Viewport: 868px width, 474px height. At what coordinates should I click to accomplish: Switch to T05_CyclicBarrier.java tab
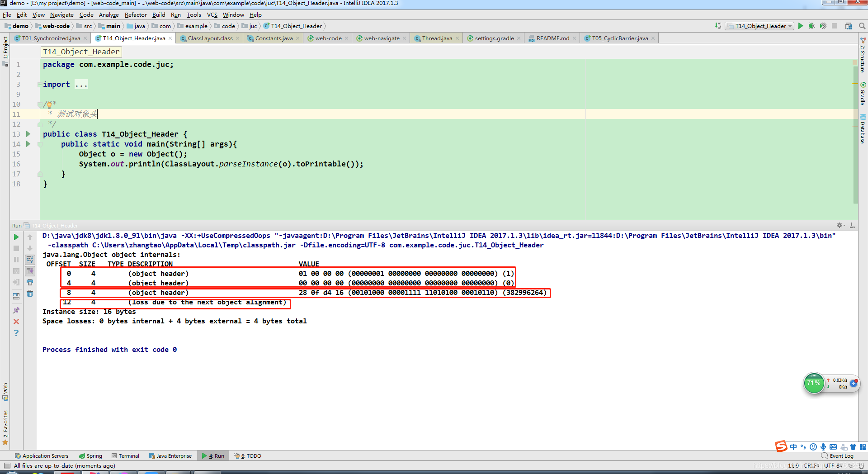pyautogui.click(x=620, y=38)
